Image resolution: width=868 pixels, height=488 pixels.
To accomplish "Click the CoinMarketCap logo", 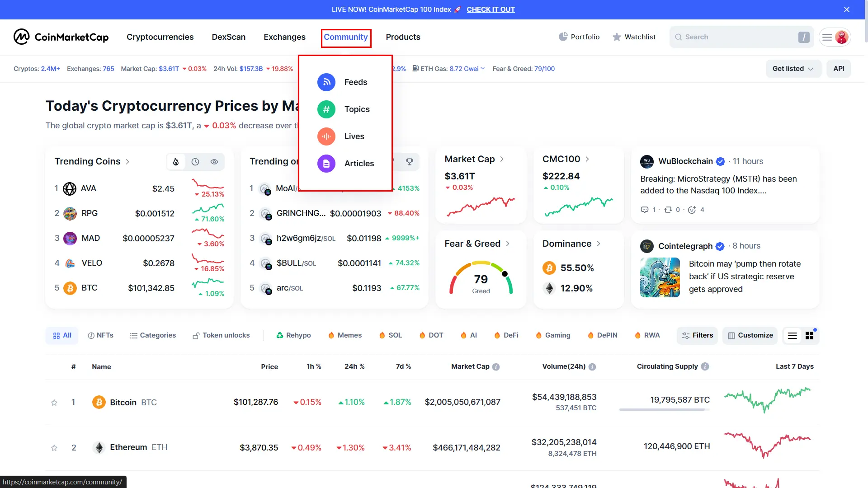I will click(61, 37).
